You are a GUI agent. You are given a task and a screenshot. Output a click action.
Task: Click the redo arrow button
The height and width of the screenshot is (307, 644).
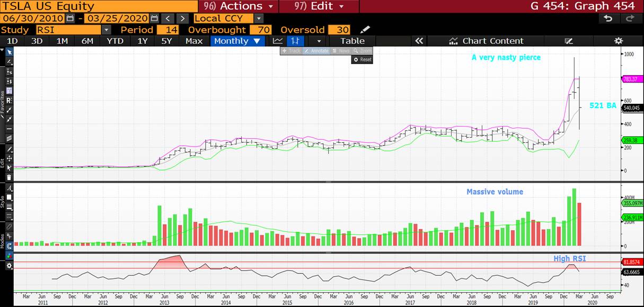coord(630,19)
